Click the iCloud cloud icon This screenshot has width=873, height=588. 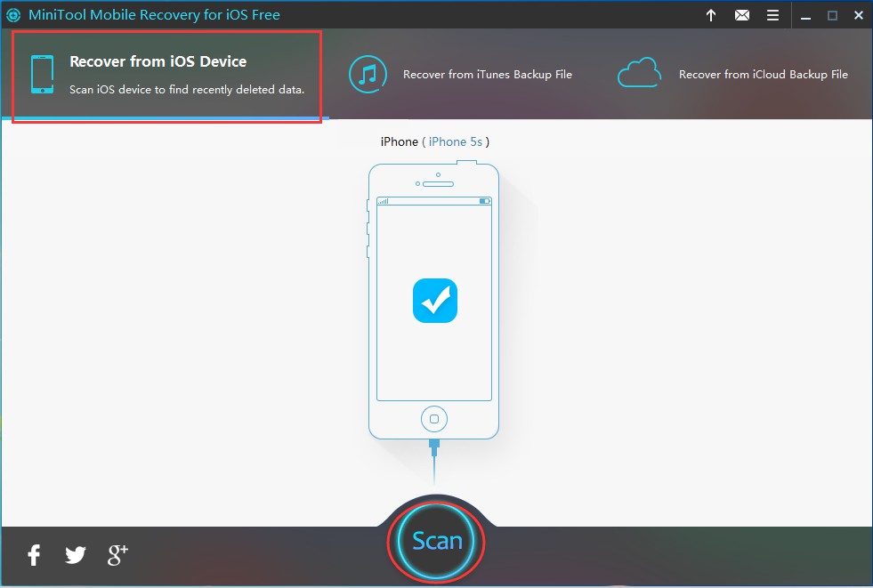pyautogui.click(x=640, y=73)
